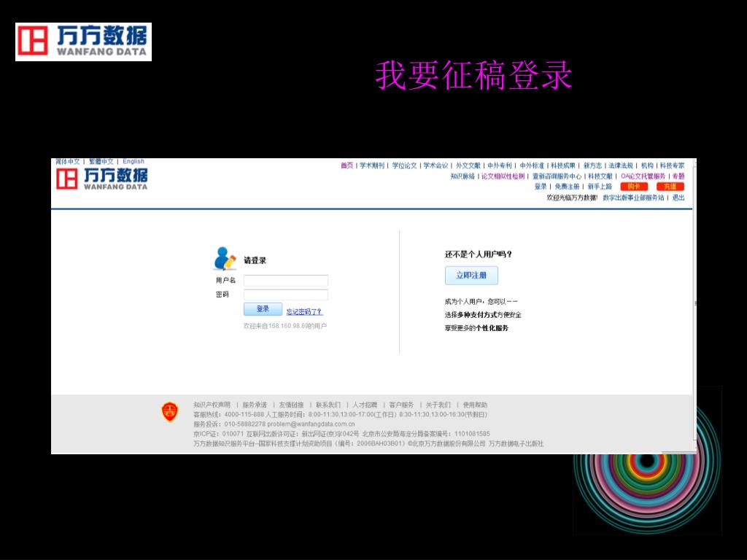Open 学术期刊 in the top navigation
This screenshot has width=747, height=560.
click(372, 166)
